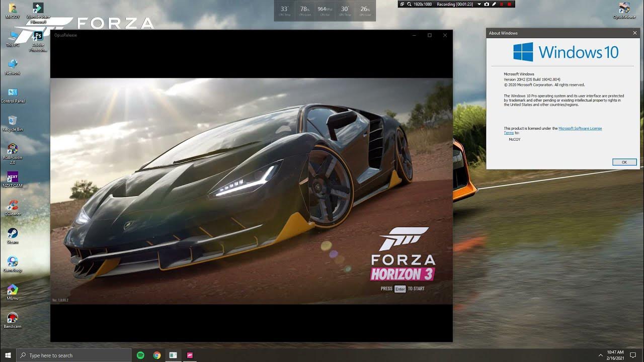
Task: Click the Bandicam window-select icon
Action: click(402, 4)
